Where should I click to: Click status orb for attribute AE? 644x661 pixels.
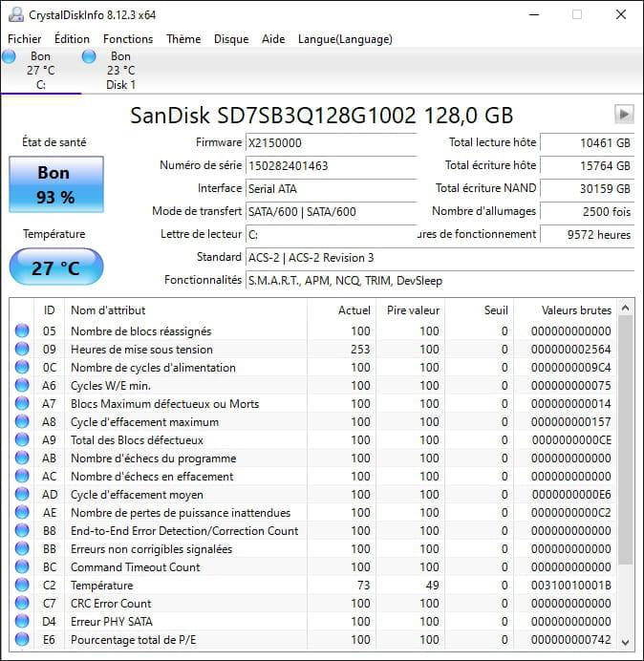tap(22, 512)
